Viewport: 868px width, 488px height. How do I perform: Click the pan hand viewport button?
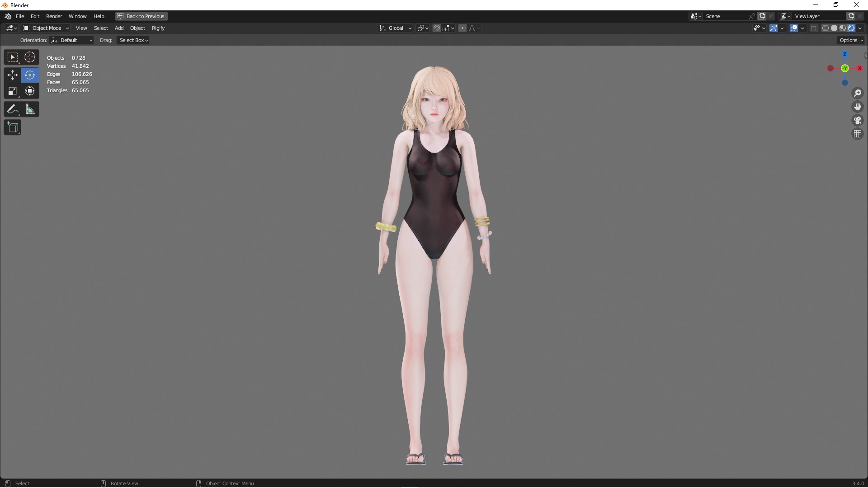[858, 107]
